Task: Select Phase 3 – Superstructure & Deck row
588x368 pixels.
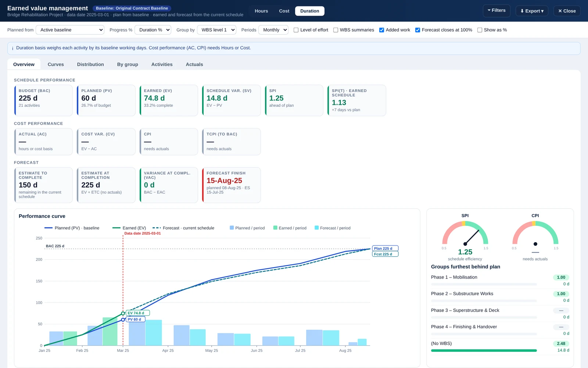Action: (500, 314)
